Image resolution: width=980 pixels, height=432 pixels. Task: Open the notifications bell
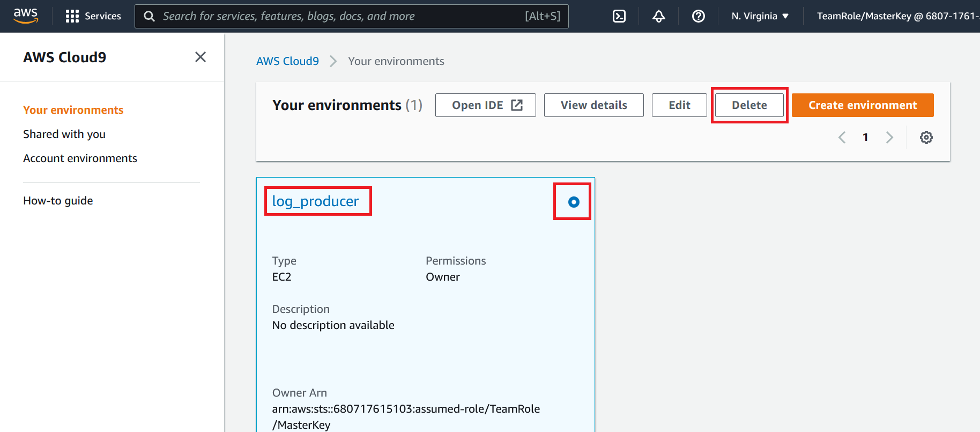659,16
